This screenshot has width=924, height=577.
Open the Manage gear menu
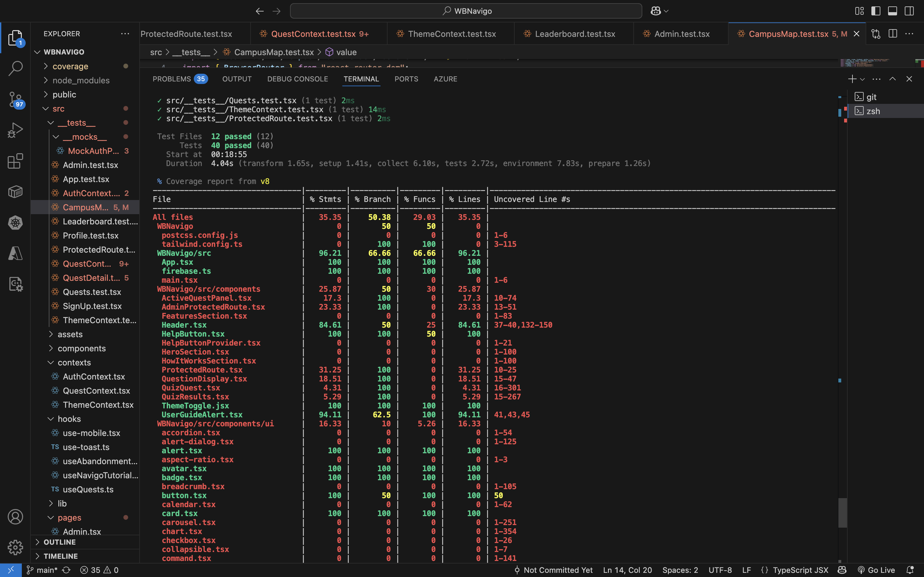tap(15, 548)
